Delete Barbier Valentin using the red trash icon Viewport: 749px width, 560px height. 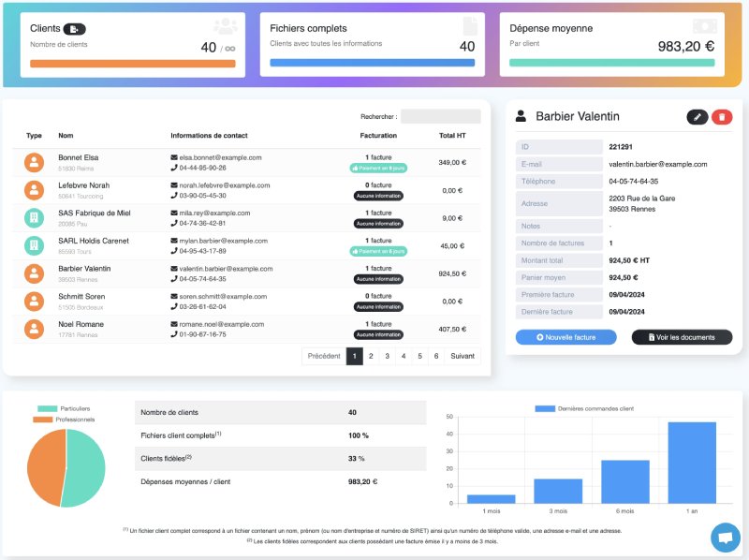click(723, 116)
